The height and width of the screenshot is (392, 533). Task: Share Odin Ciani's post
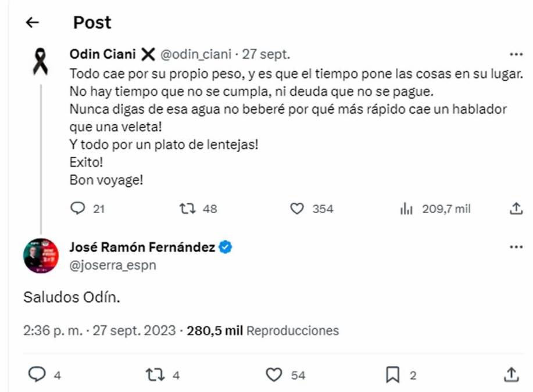pyautogui.click(x=516, y=208)
